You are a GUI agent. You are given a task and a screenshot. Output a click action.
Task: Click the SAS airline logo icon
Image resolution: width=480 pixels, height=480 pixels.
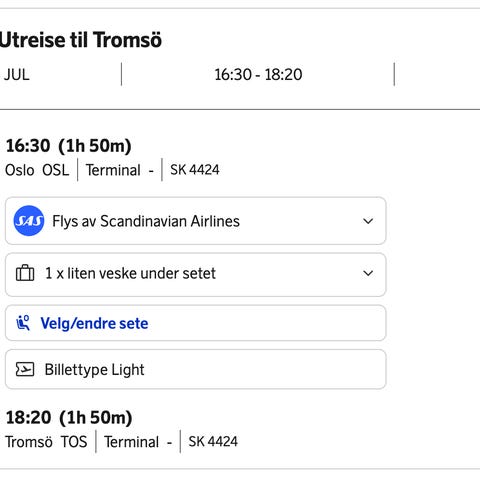tap(29, 221)
